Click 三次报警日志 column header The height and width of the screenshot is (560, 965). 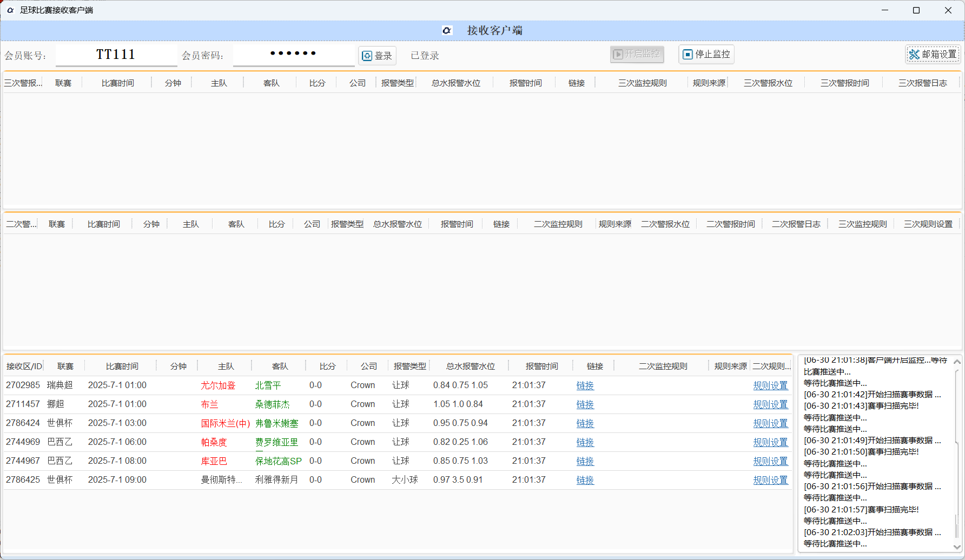(x=922, y=83)
